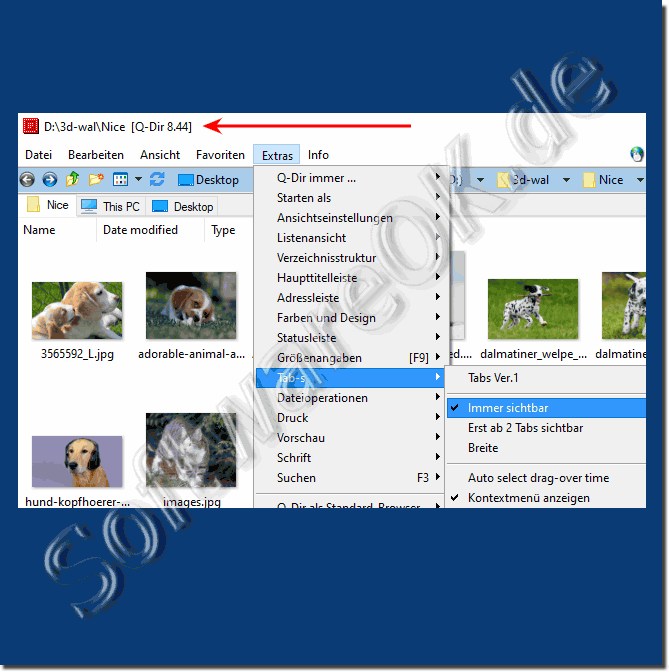Select Erst ab 2 Tabs sichtbar

[x=546, y=428]
